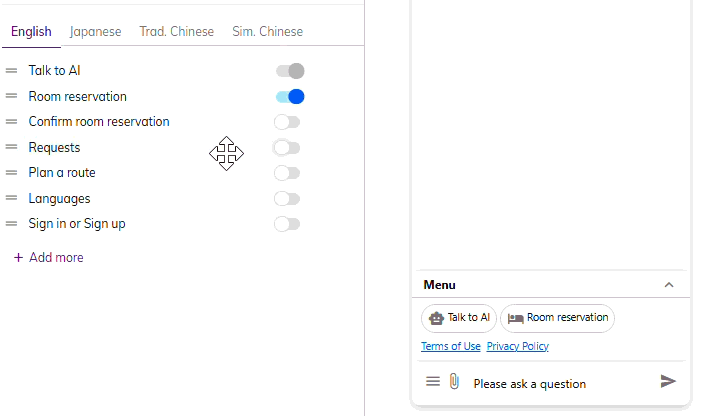
Task: Open the Trad. Chinese tab
Action: 176,31
